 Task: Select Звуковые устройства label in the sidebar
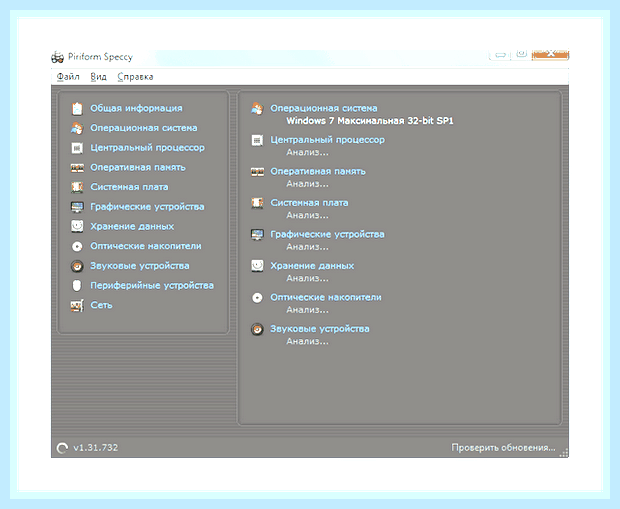(x=140, y=266)
